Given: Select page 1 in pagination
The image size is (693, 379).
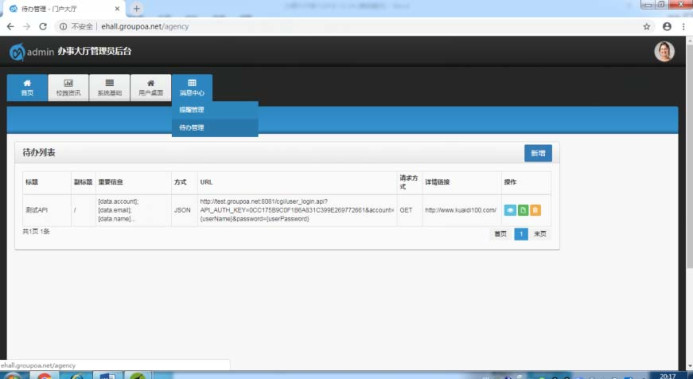Looking at the screenshot, I should (521, 234).
